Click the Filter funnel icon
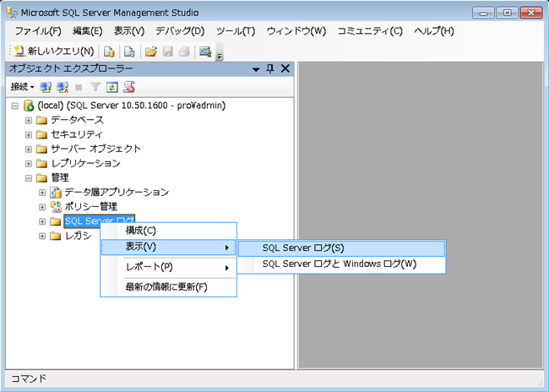This screenshot has width=549, height=392. pyautogui.click(x=95, y=87)
